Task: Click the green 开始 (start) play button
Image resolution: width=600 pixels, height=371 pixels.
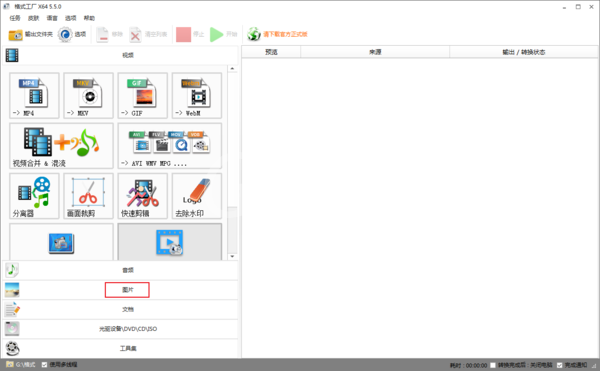Action: (x=224, y=34)
